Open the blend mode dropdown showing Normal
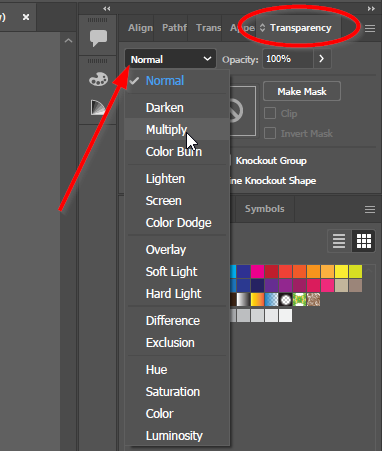 tap(170, 59)
